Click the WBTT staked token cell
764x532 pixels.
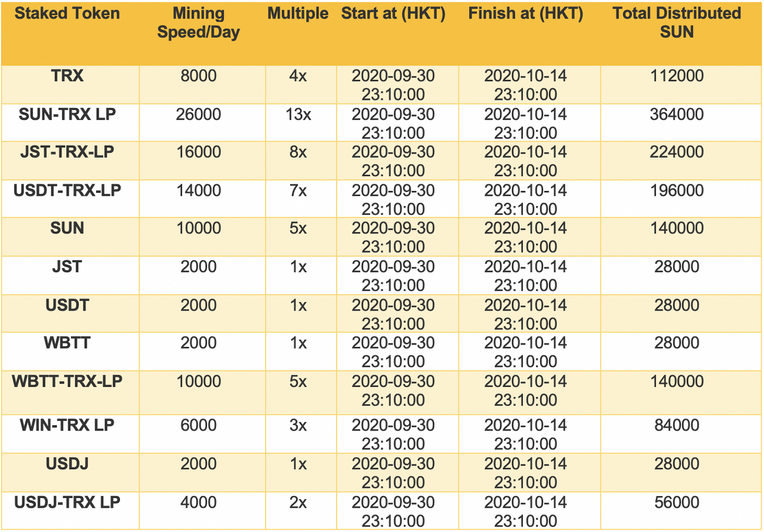tap(67, 343)
